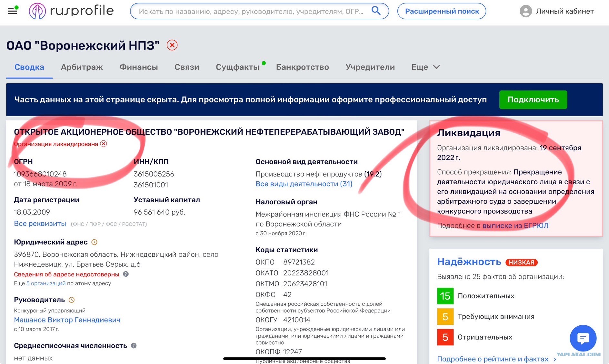Click 'Отрицательных' facts label

(485, 337)
